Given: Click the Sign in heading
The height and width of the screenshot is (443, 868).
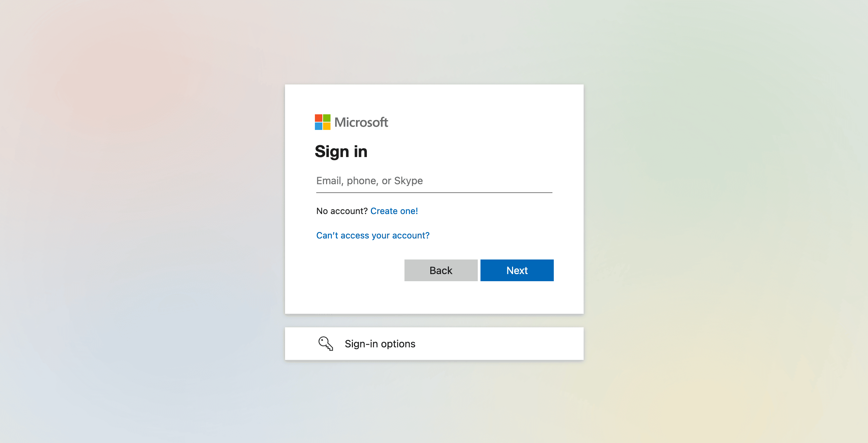Looking at the screenshot, I should [x=341, y=151].
